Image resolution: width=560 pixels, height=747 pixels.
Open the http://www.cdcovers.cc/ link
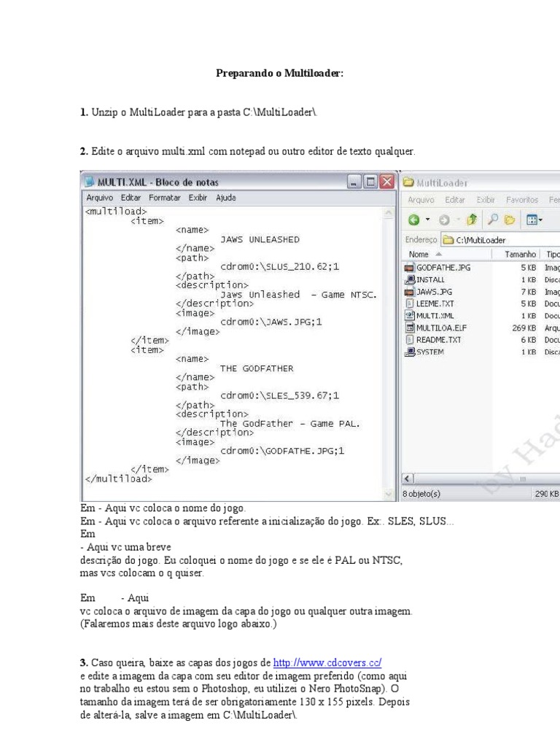pos(327,662)
